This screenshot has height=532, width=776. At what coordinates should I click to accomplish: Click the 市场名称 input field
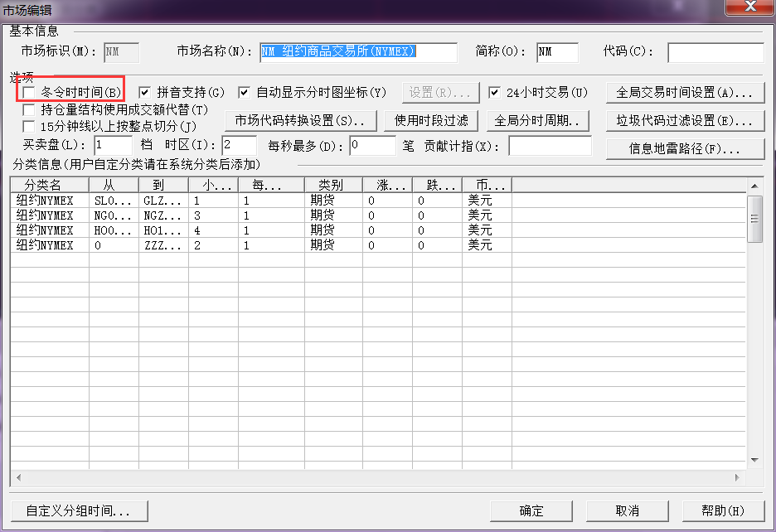click(x=358, y=52)
